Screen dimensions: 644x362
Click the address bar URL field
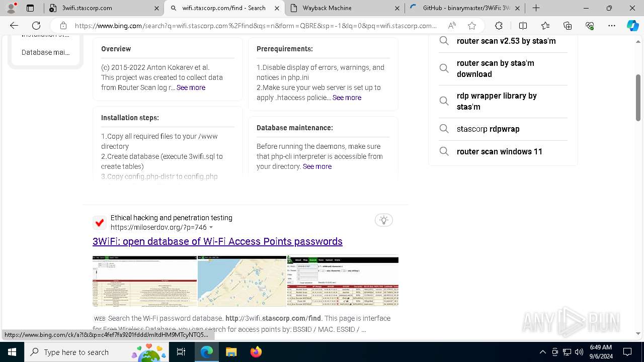pos(256,26)
